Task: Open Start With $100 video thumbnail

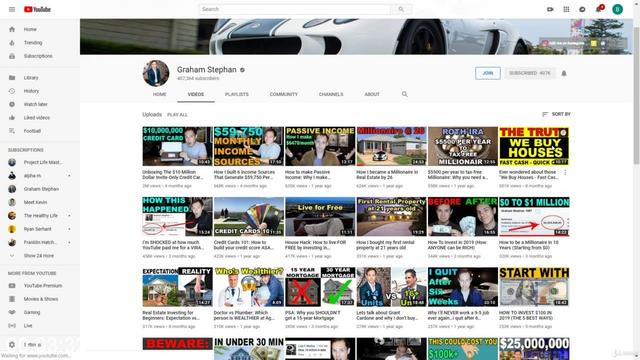Action: tap(534, 287)
